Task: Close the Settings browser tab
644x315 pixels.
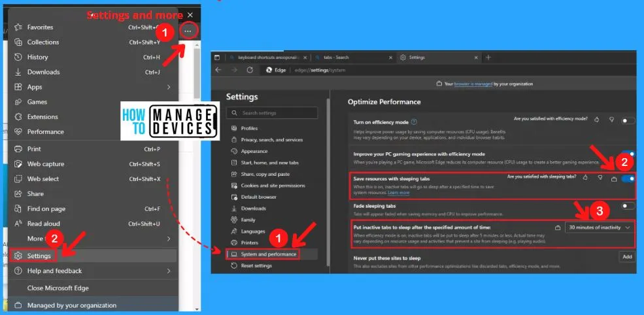Action: click(475, 58)
